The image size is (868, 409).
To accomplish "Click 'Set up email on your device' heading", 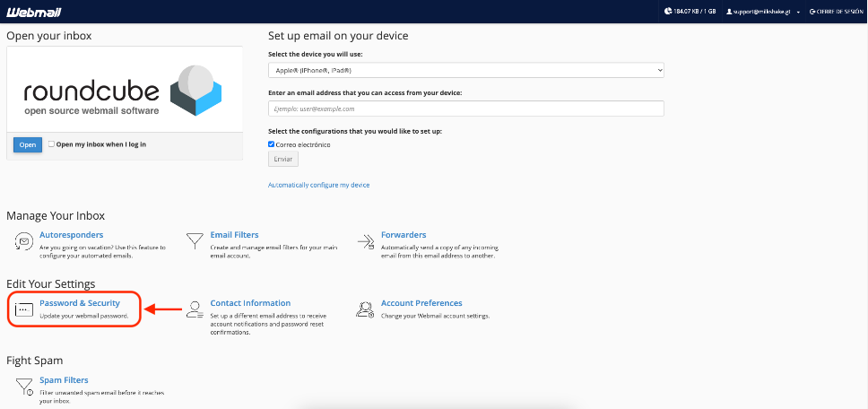I will point(338,36).
